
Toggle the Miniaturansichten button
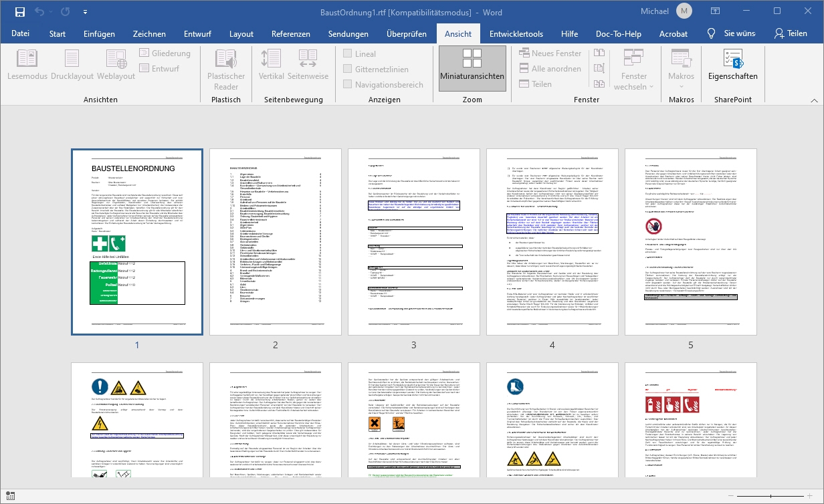coord(472,68)
